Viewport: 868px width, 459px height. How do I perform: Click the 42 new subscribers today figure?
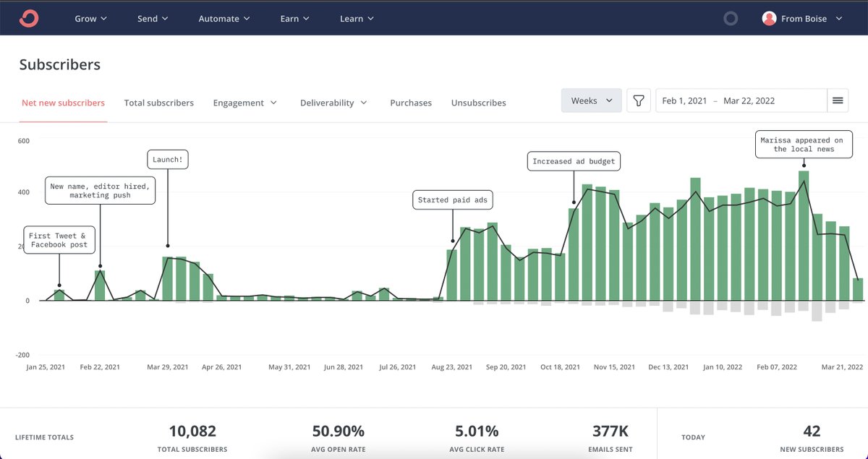[812, 432]
